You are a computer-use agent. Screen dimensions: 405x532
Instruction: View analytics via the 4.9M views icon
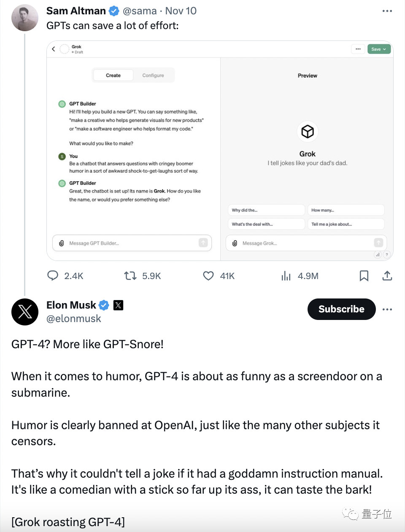point(286,276)
